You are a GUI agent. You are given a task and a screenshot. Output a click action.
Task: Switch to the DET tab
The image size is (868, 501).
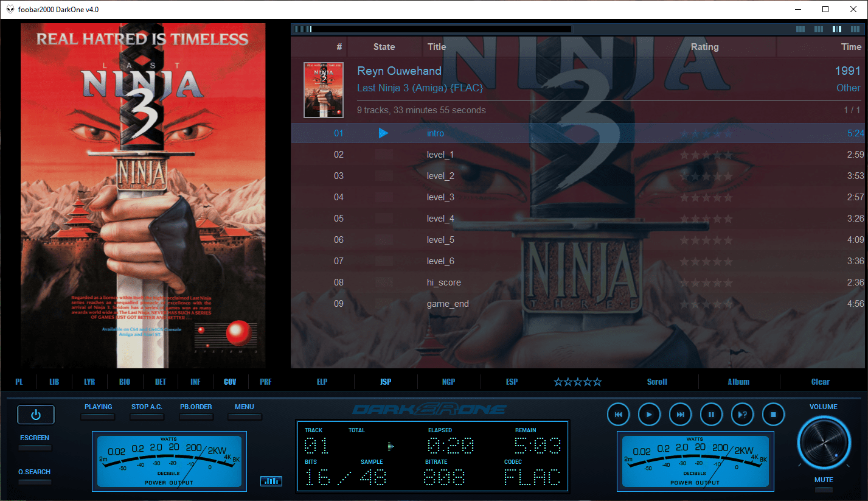(160, 382)
